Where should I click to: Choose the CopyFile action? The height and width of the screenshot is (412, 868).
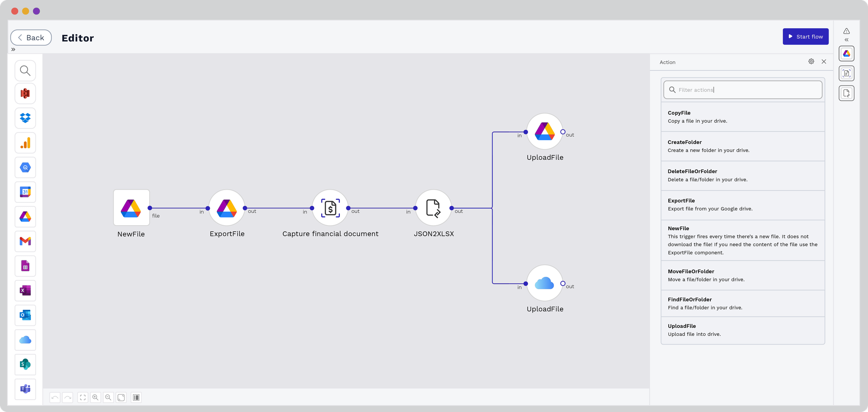[x=743, y=117]
